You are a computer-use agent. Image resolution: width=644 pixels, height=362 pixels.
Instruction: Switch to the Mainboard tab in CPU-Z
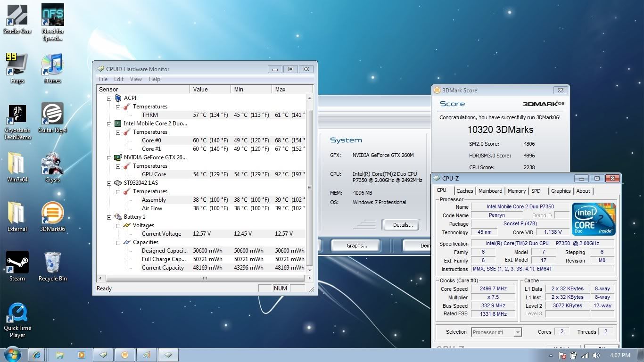point(490,191)
